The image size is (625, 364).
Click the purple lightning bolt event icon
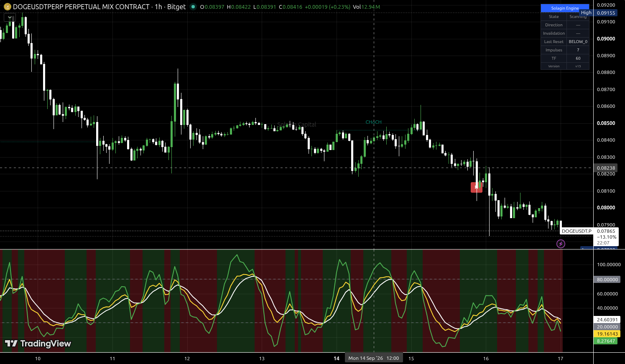(561, 244)
